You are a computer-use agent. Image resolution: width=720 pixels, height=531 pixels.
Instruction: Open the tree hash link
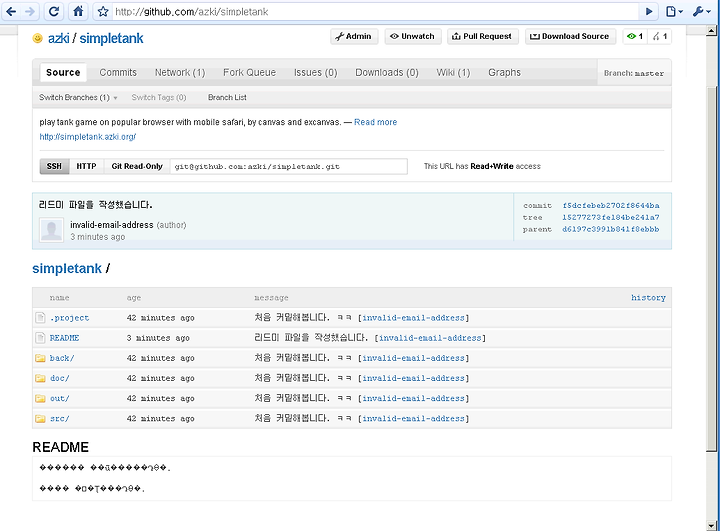pos(611,218)
